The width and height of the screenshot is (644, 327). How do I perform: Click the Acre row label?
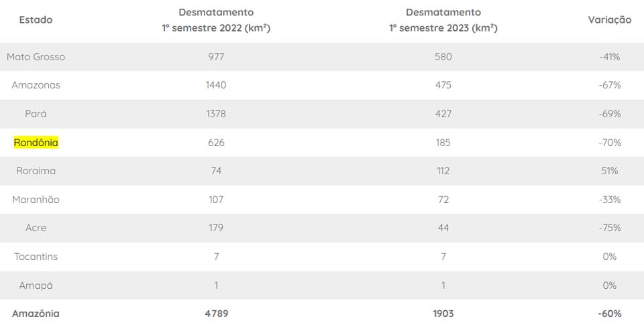(x=36, y=228)
